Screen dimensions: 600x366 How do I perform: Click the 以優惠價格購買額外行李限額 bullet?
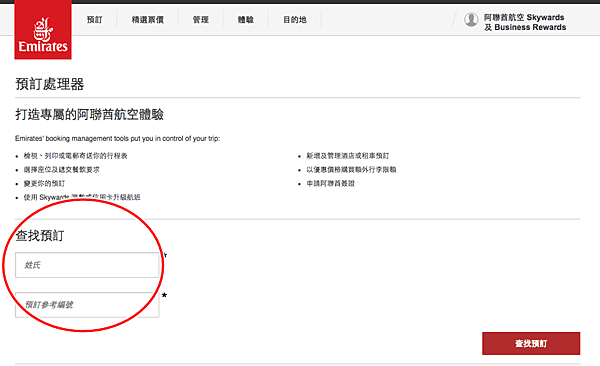pyautogui.click(x=351, y=170)
